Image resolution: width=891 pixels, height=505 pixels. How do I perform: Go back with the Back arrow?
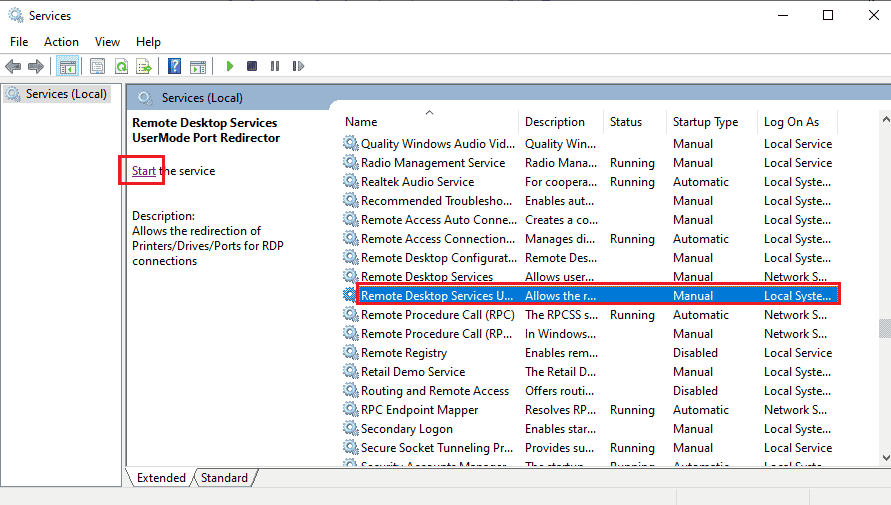click(13, 66)
